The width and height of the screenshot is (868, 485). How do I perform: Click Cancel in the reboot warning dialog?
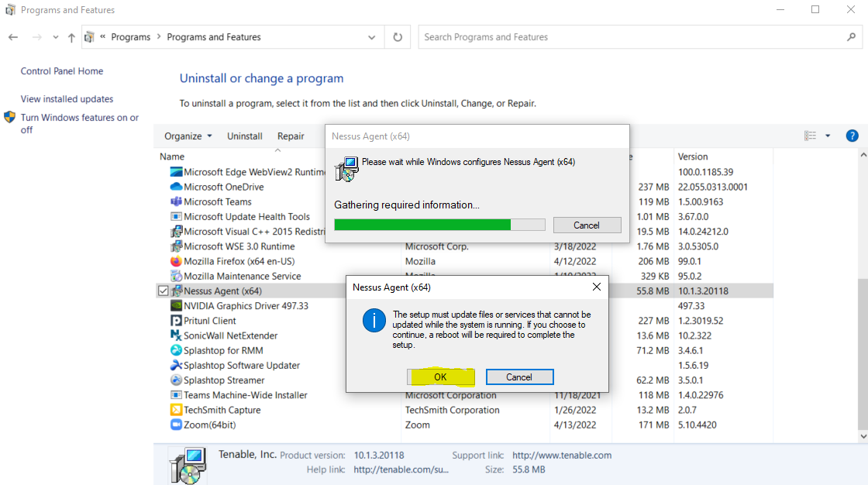point(519,377)
